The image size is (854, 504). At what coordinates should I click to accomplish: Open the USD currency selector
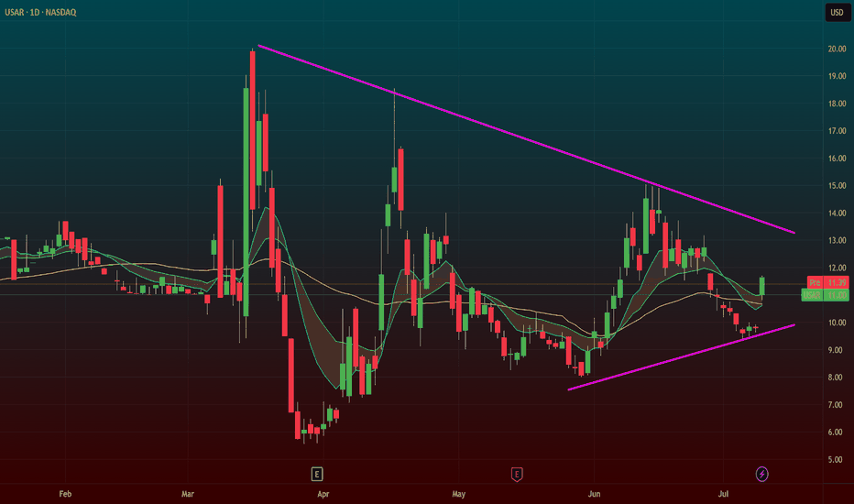[837, 12]
